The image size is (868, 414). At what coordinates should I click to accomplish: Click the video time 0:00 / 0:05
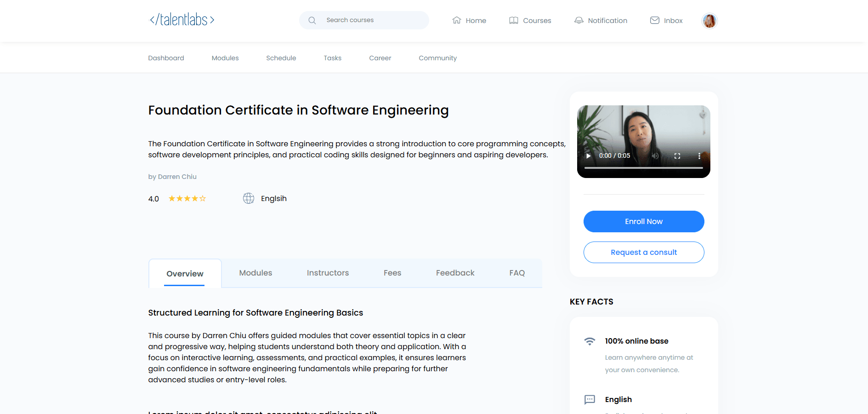tap(614, 156)
